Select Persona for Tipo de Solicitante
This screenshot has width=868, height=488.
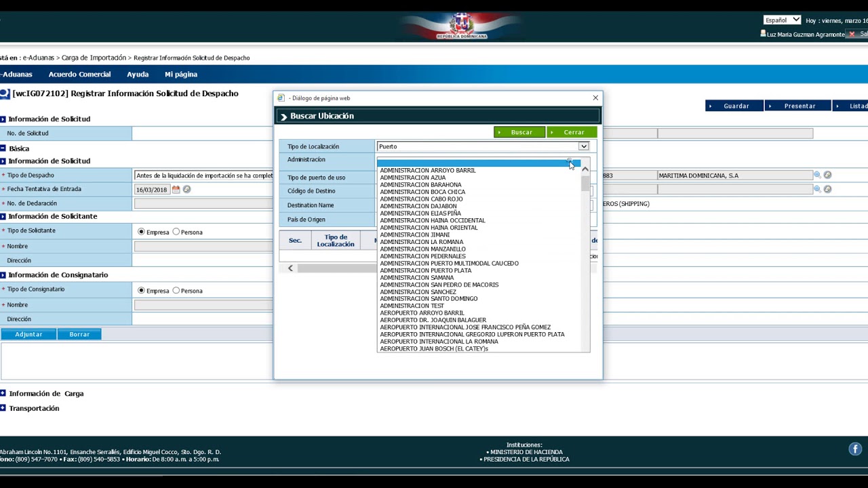pos(176,232)
